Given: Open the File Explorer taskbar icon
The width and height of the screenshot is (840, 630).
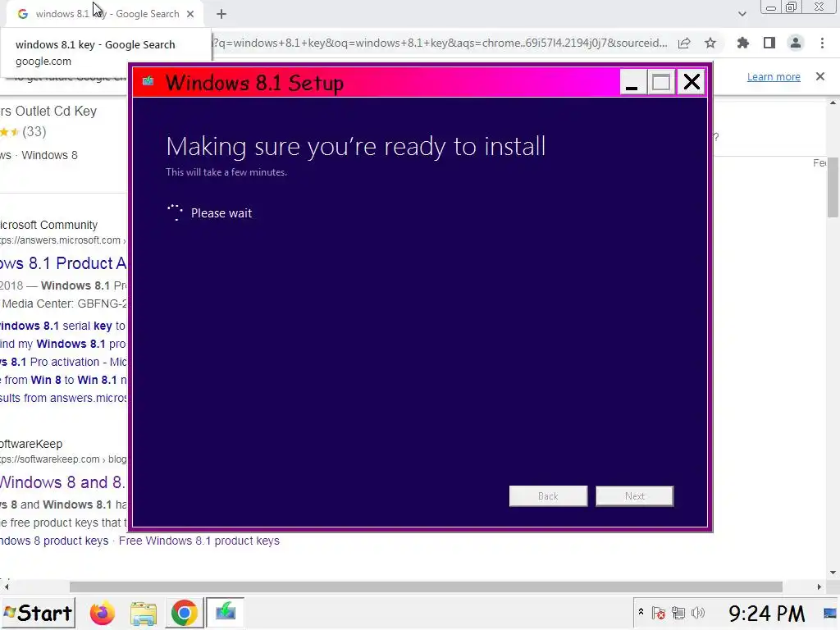Looking at the screenshot, I should click(x=143, y=613).
